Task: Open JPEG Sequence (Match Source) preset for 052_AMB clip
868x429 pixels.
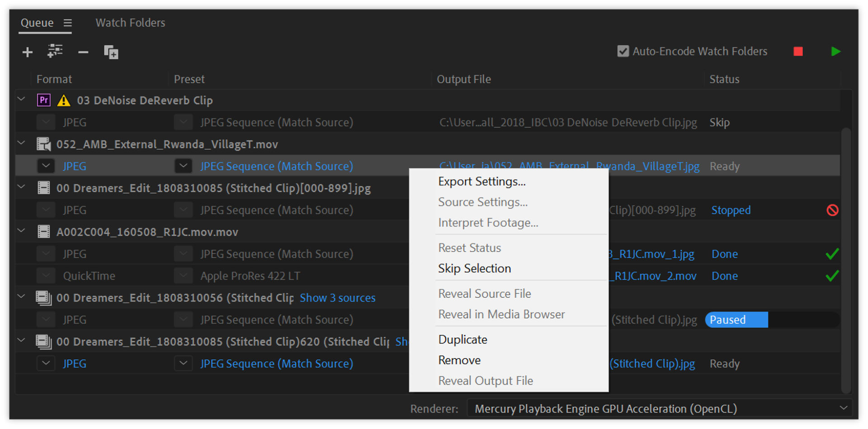Action: coord(276,166)
